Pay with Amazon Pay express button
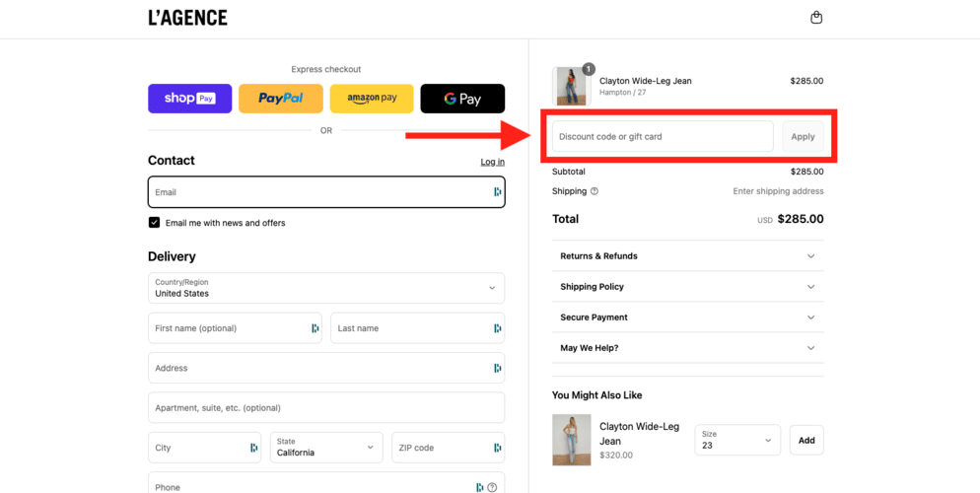The width and height of the screenshot is (980, 493). (x=372, y=99)
